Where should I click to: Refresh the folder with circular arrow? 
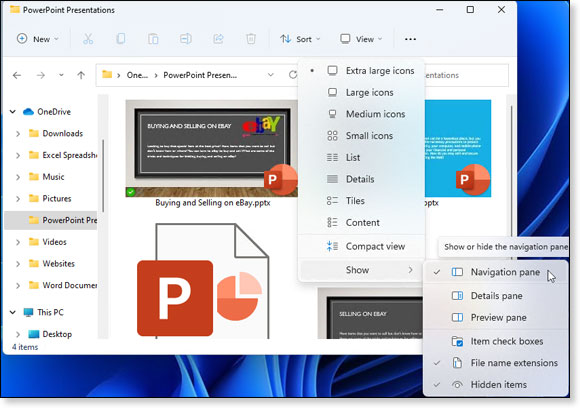point(293,75)
